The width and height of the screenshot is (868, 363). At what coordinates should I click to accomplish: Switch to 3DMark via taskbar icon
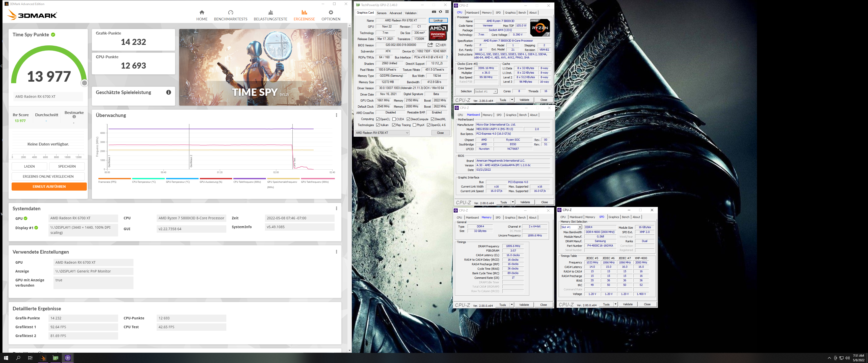[43, 358]
